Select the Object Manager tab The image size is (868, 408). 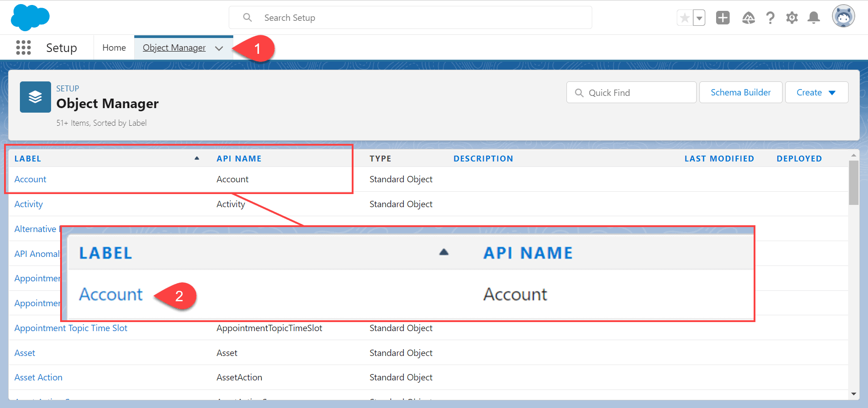(x=174, y=47)
